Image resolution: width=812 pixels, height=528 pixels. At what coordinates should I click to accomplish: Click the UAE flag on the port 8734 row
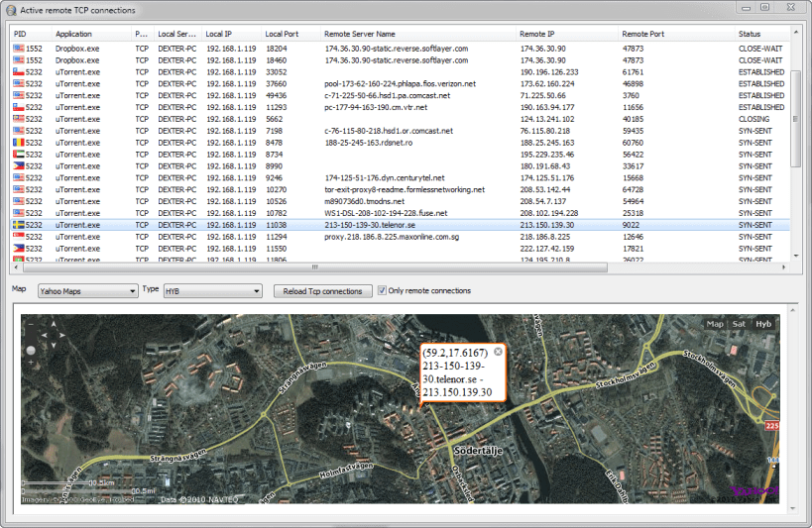(x=18, y=154)
